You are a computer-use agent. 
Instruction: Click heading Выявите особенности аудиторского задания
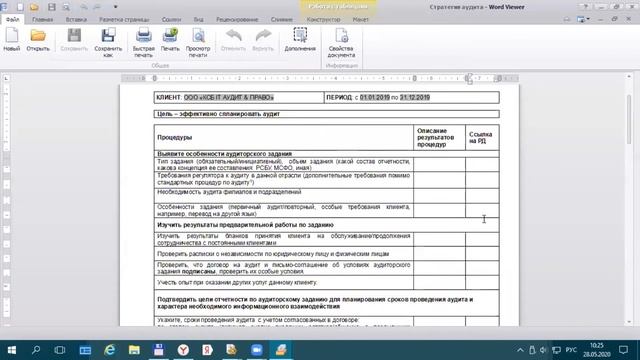[224, 154]
